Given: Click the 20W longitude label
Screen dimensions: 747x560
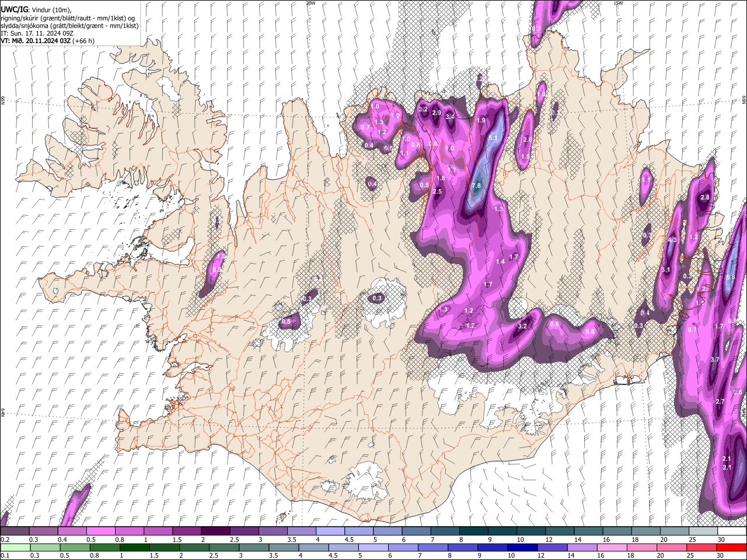Looking at the screenshot, I should tap(310, 3).
